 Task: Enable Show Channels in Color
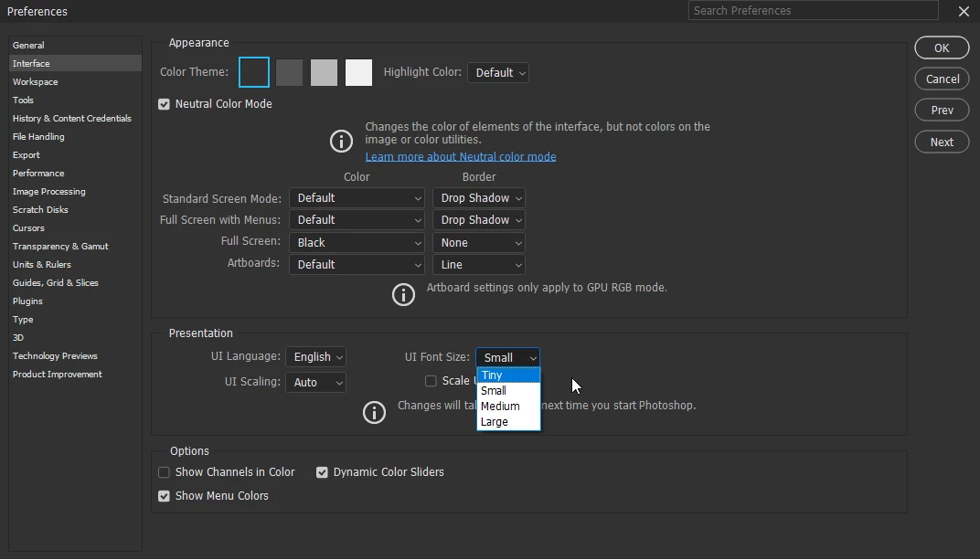(x=164, y=472)
